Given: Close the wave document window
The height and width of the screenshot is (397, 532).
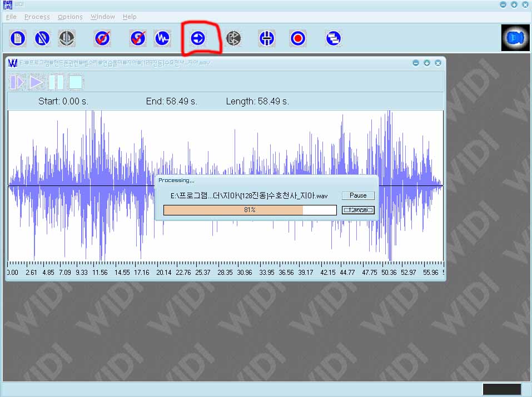Looking at the screenshot, I should pyautogui.click(x=438, y=63).
